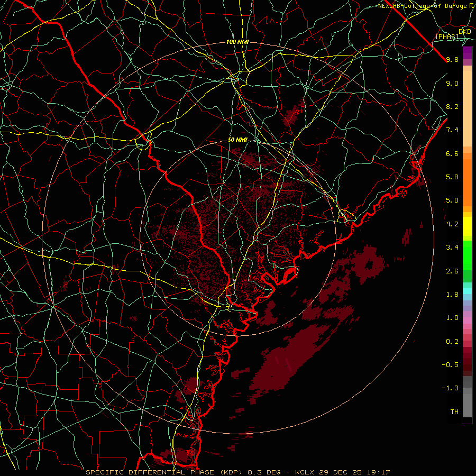476x476 pixels.
Task: Click the 9.0 value on the color scale
Action: [452, 83]
